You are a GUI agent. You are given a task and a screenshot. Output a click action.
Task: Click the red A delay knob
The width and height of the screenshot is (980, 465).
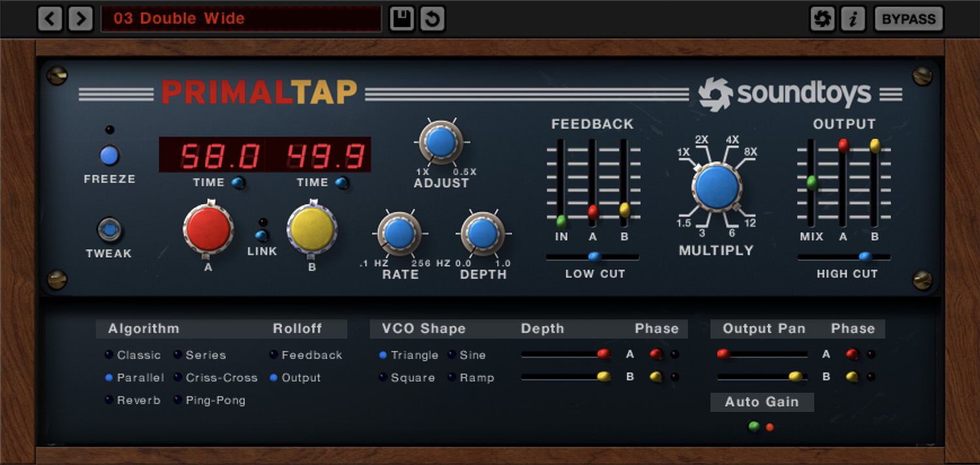coord(208,229)
